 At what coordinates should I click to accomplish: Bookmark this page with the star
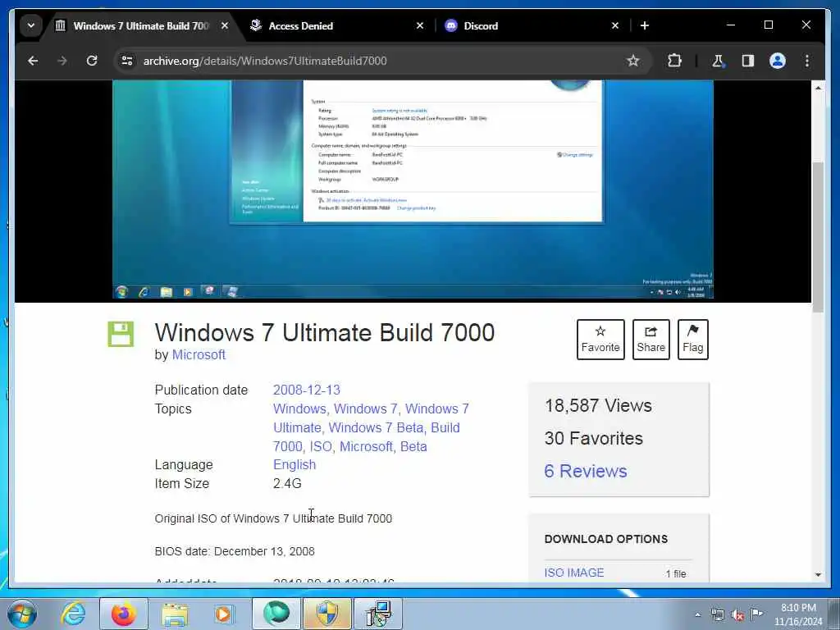633,61
